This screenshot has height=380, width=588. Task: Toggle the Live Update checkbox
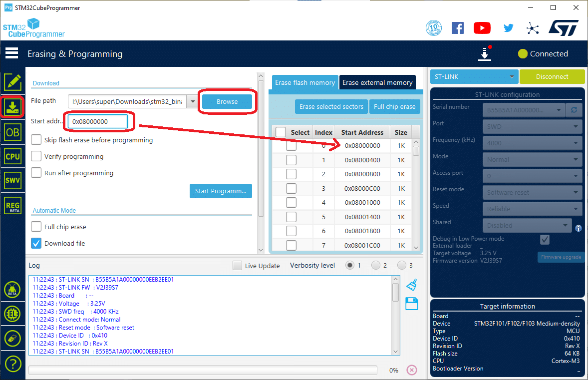238,266
